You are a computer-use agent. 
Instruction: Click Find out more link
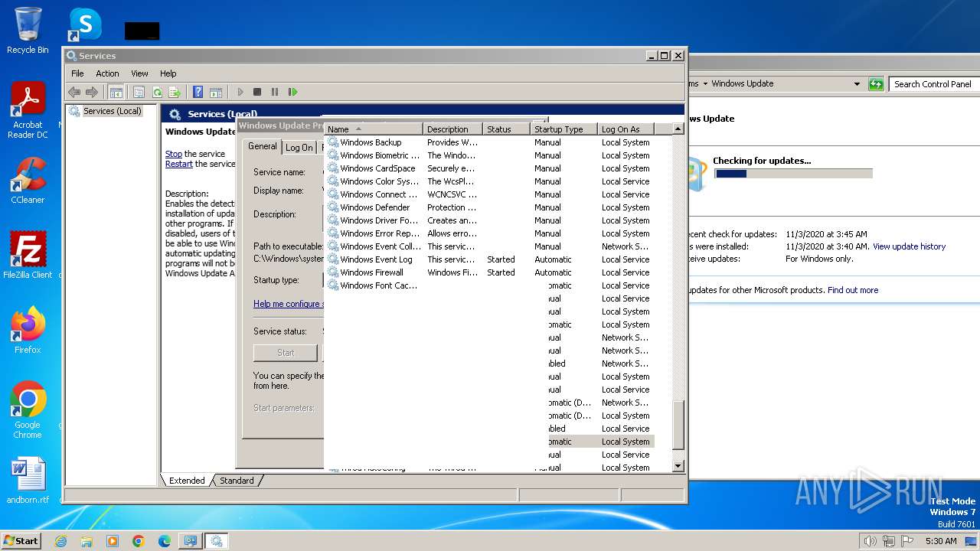coord(853,290)
